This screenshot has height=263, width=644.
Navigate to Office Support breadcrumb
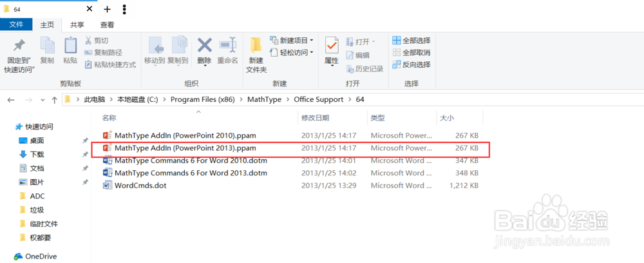(x=319, y=99)
